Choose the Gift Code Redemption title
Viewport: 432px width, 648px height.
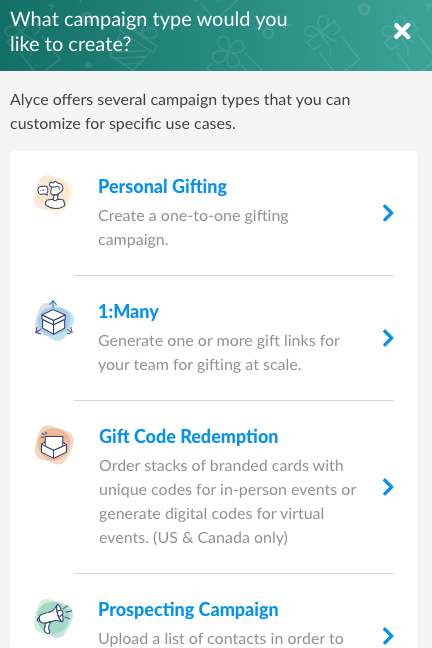(x=189, y=436)
